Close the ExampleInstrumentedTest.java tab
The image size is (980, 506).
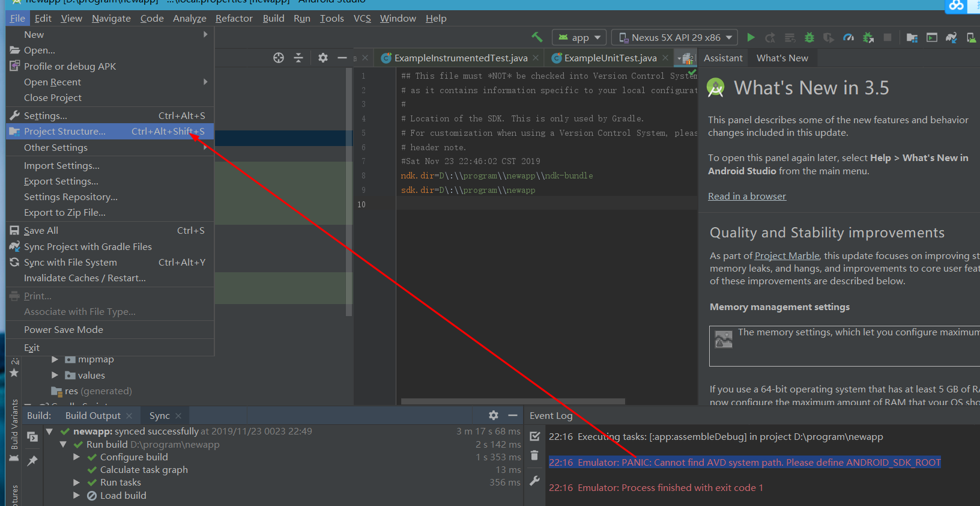pos(536,58)
